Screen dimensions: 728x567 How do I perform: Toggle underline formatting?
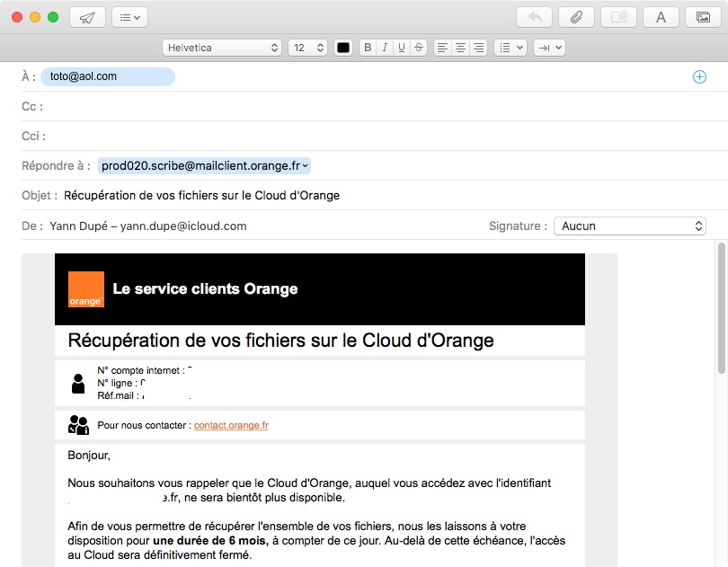pos(402,48)
